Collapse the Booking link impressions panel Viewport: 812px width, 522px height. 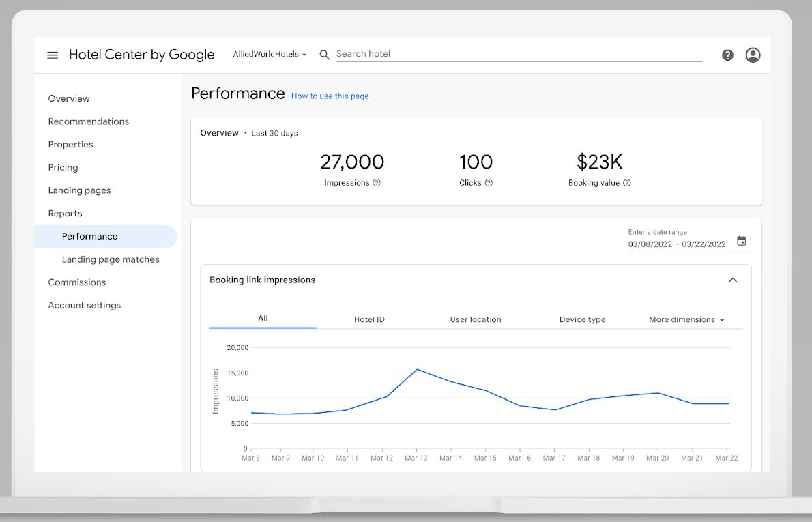coord(733,280)
